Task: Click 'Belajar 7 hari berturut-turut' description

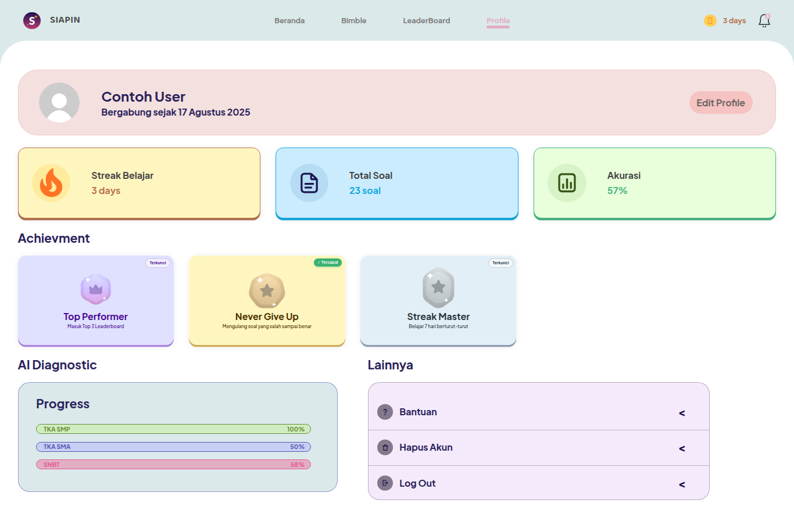Action: [x=438, y=326]
